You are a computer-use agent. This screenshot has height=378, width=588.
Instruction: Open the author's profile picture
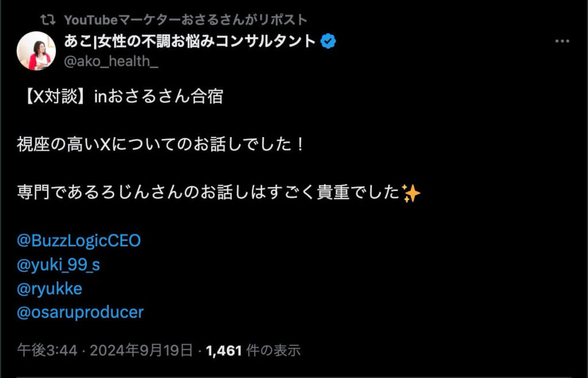click(x=36, y=51)
